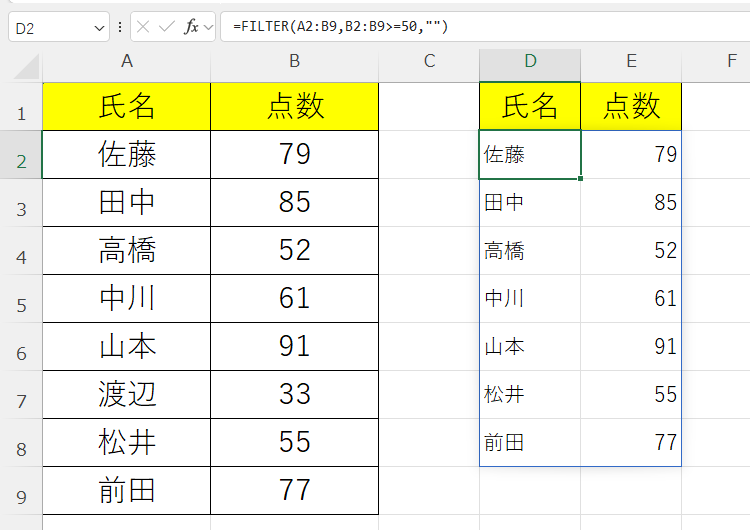
Task: Select cell E3 with value 85
Action: tap(631, 203)
